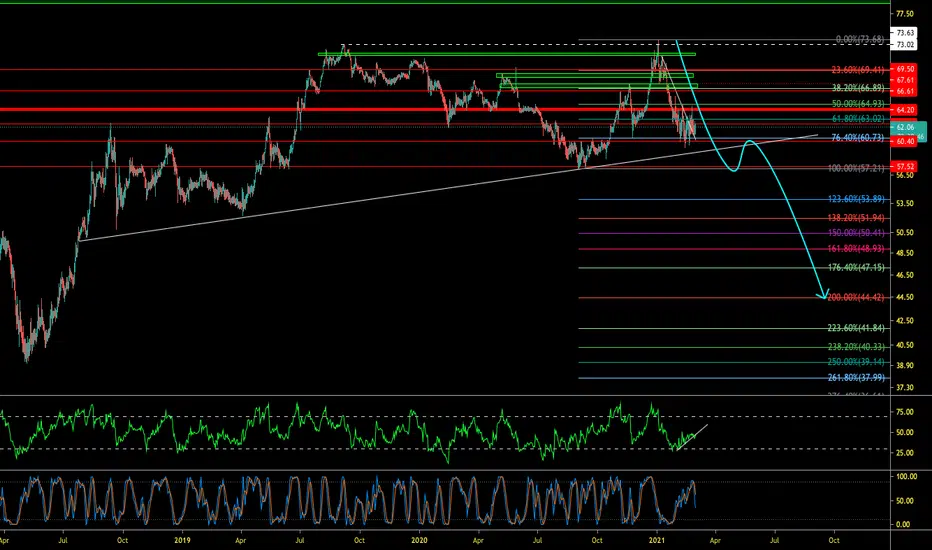
Task: Click the white 73.63 price tag
Action: (903, 33)
